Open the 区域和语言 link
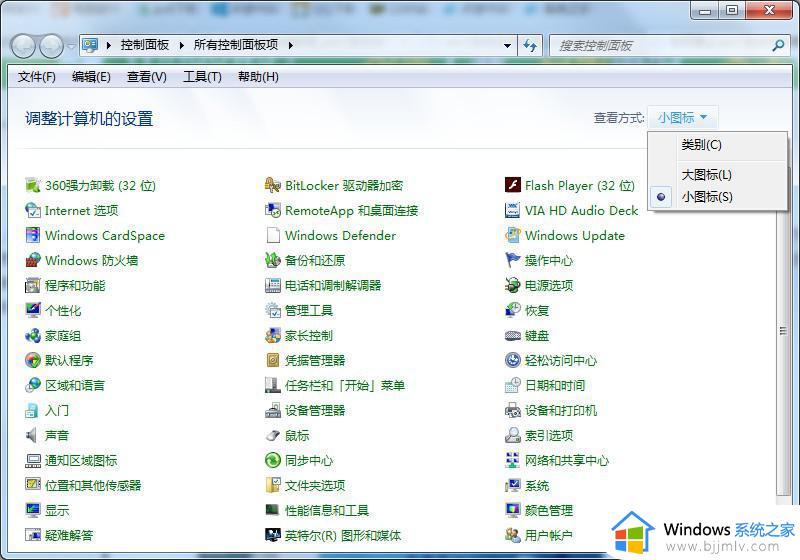The width and height of the screenshot is (800, 560). coord(75,386)
